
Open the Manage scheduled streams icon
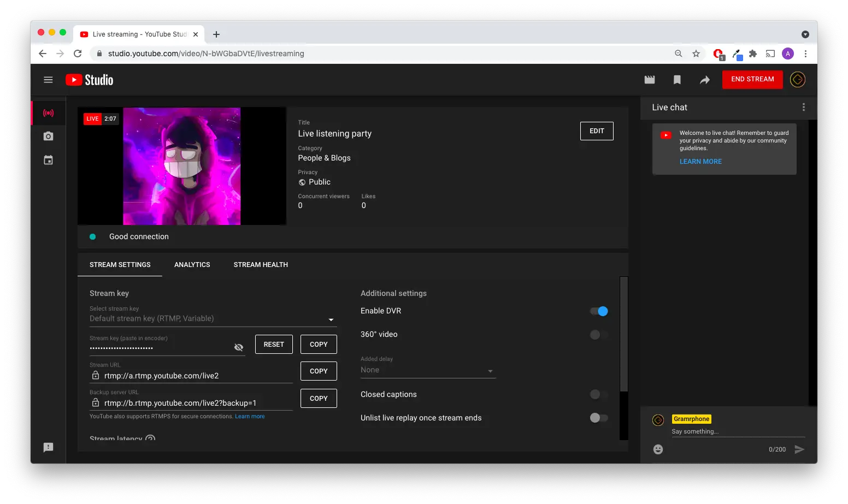pyautogui.click(x=48, y=159)
